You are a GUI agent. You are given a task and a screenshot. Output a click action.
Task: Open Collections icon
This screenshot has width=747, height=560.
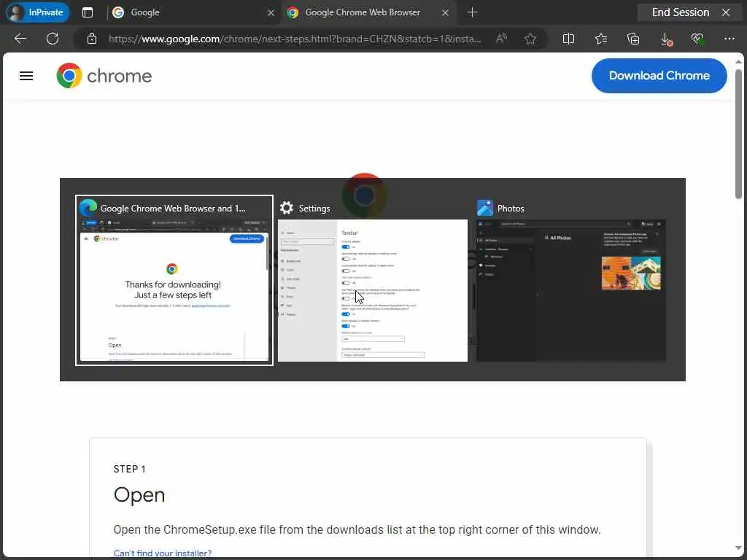click(633, 39)
